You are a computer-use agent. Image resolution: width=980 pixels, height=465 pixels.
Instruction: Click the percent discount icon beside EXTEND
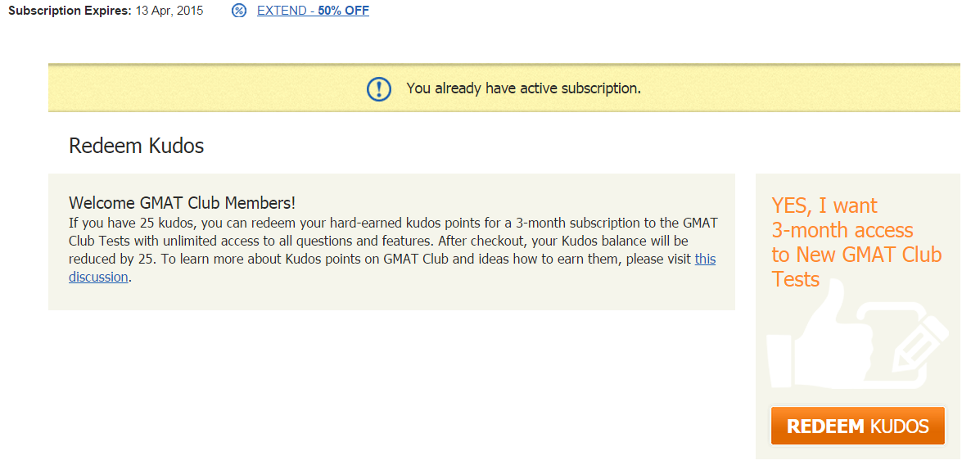pyautogui.click(x=239, y=11)
